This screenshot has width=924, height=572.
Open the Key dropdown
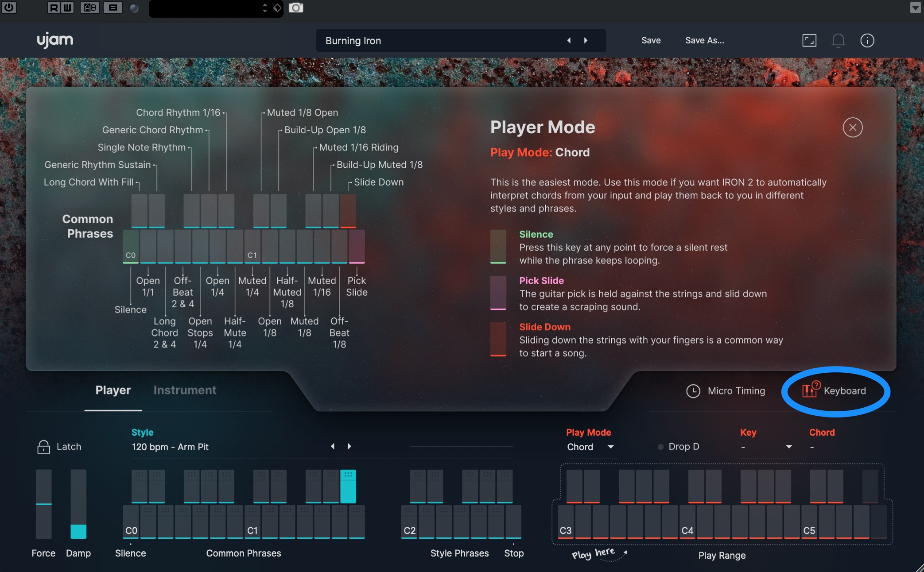pos(766,447)
